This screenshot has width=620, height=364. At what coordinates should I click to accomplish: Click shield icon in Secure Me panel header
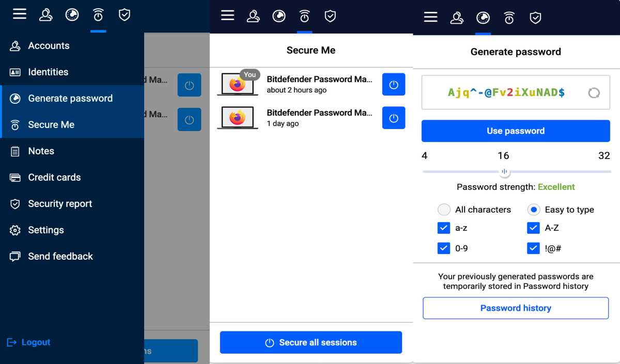(330, 17)
